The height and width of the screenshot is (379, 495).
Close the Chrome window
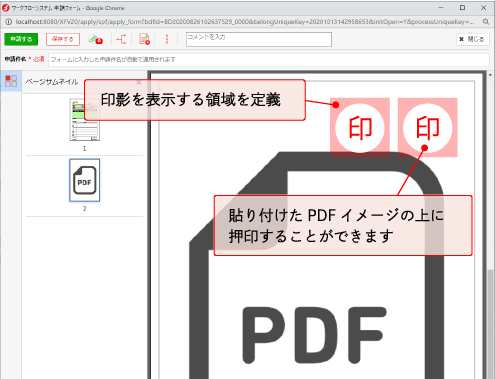click(484, 7)
